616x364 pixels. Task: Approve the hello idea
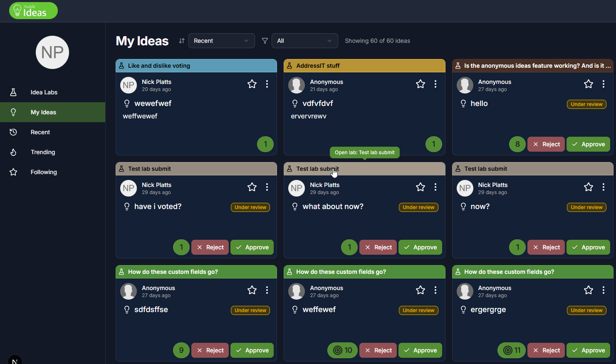coord(588,144)
